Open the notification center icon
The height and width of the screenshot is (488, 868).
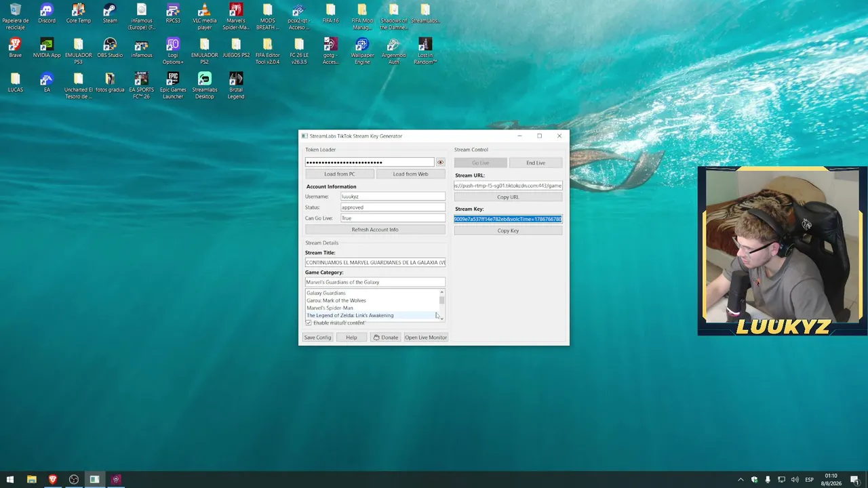pyautogui.click(x=854, y=480)
